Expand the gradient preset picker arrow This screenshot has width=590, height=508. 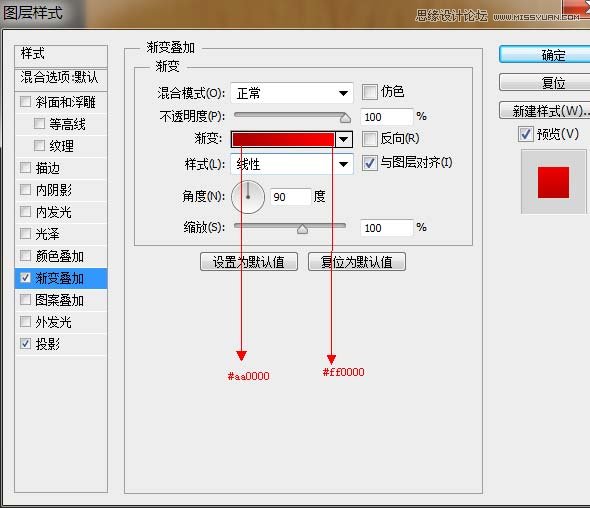343,139
